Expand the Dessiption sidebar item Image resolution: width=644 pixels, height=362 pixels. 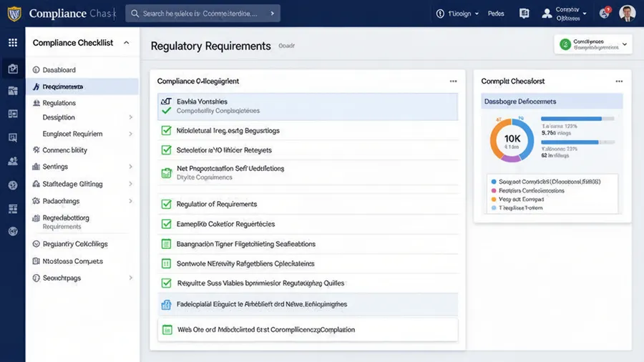131,117
